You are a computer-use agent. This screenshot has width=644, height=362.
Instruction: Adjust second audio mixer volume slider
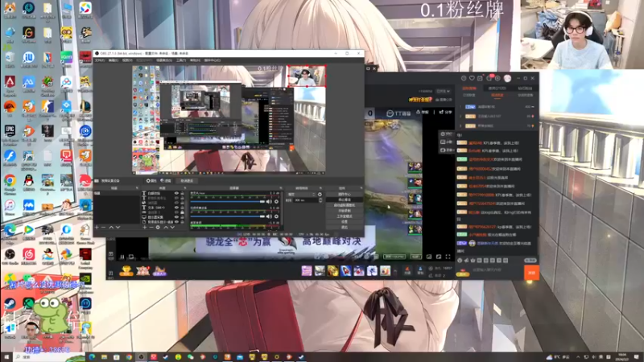tap(227, 216)
